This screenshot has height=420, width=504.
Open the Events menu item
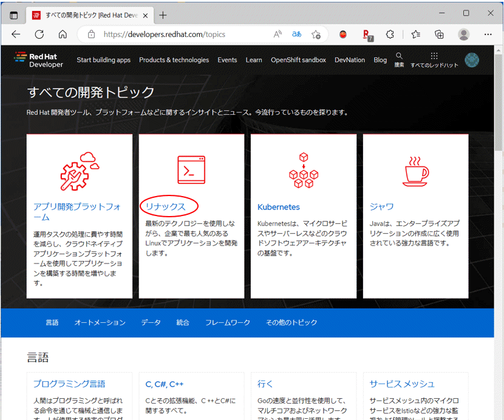[x=227, y=60]
